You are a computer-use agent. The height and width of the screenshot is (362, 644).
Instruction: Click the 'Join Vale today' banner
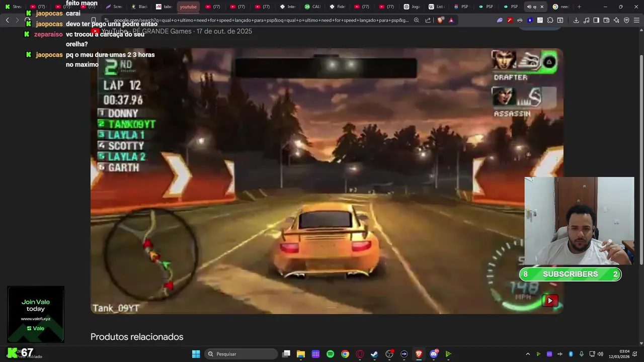pos(36,315)
